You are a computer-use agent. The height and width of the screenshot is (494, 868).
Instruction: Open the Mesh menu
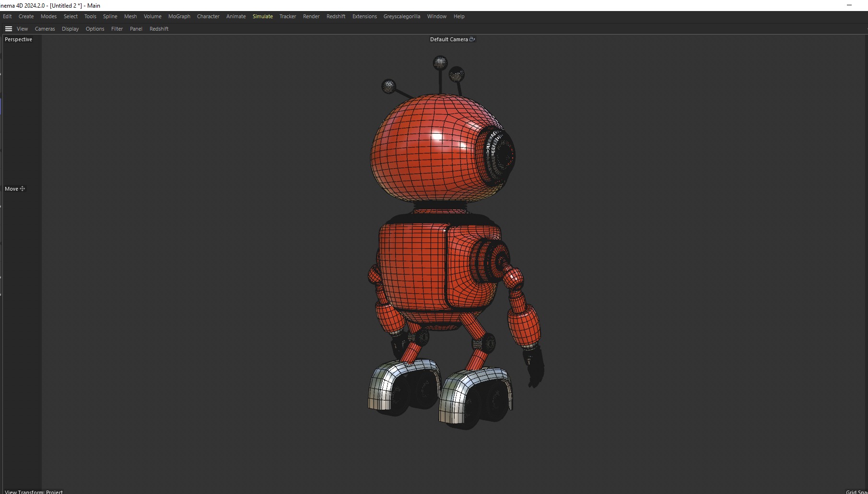click(130, 16)
